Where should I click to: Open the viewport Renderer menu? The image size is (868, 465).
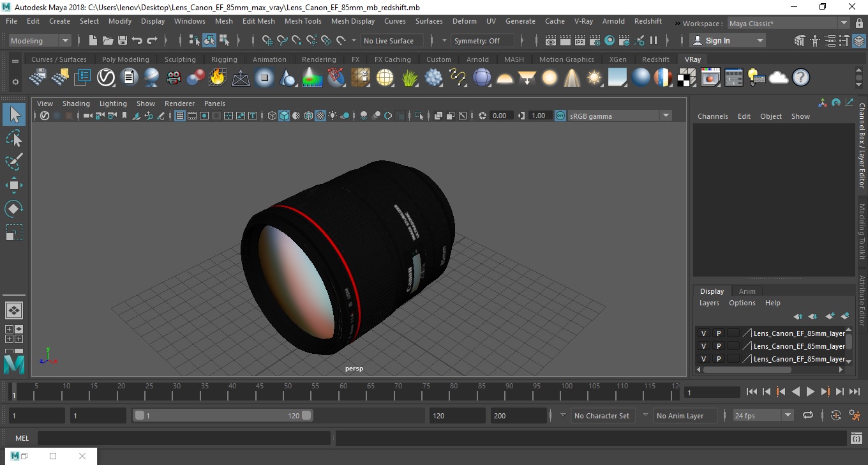click(x=179, y=103)
